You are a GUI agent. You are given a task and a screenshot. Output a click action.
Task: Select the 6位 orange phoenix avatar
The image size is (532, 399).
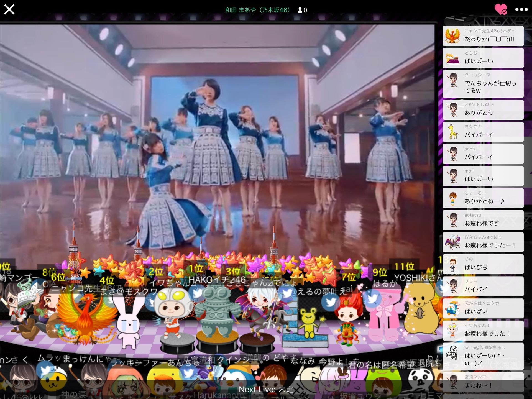(x=86, y=319)
